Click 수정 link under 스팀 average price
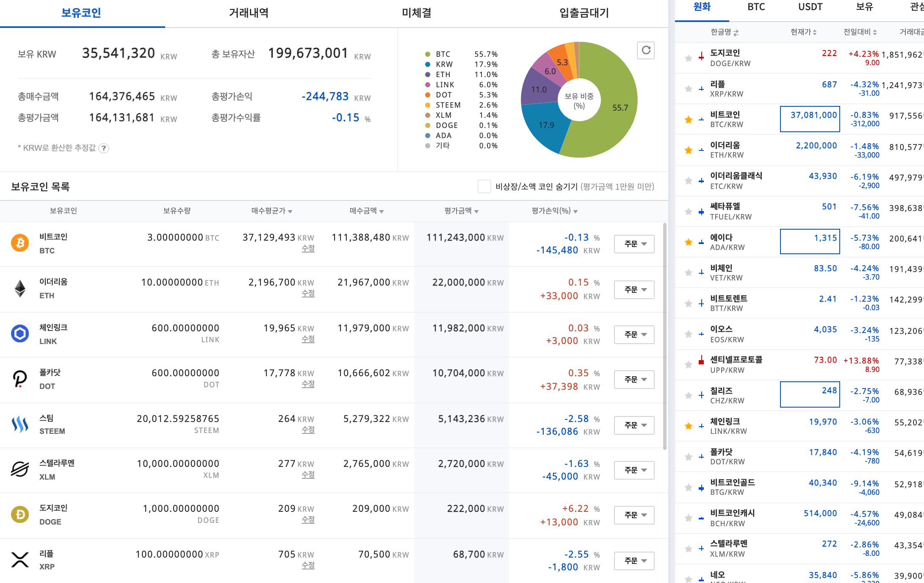The width and height of the screenshot is (924, 583). pos(308,430)
